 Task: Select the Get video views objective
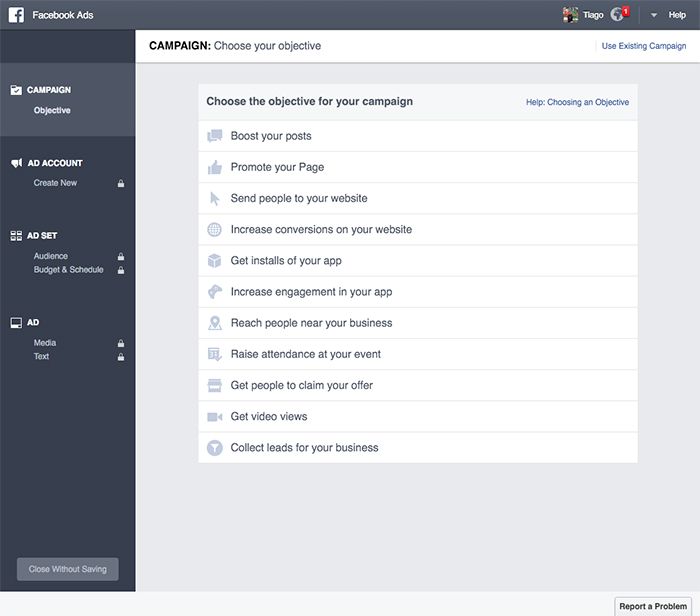418,416
